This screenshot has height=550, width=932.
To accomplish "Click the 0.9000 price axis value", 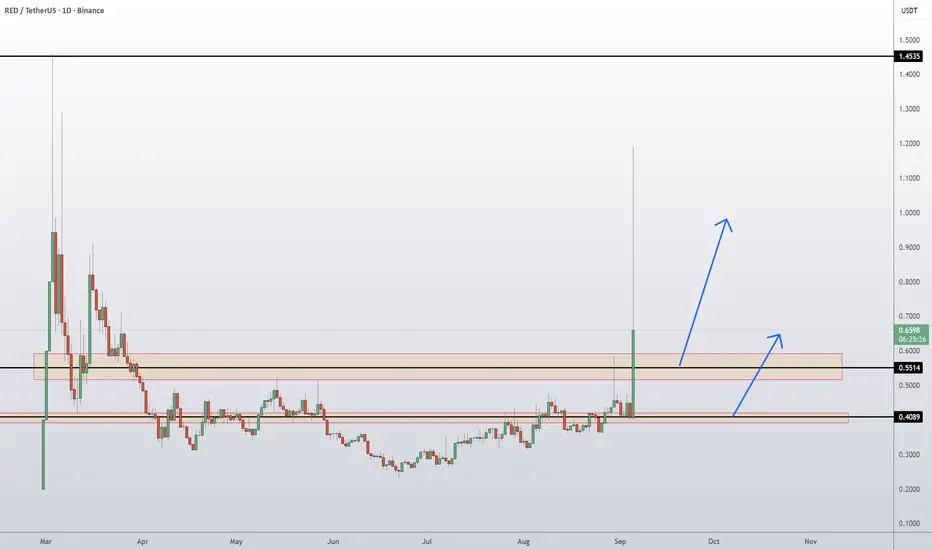I will 909,247.
